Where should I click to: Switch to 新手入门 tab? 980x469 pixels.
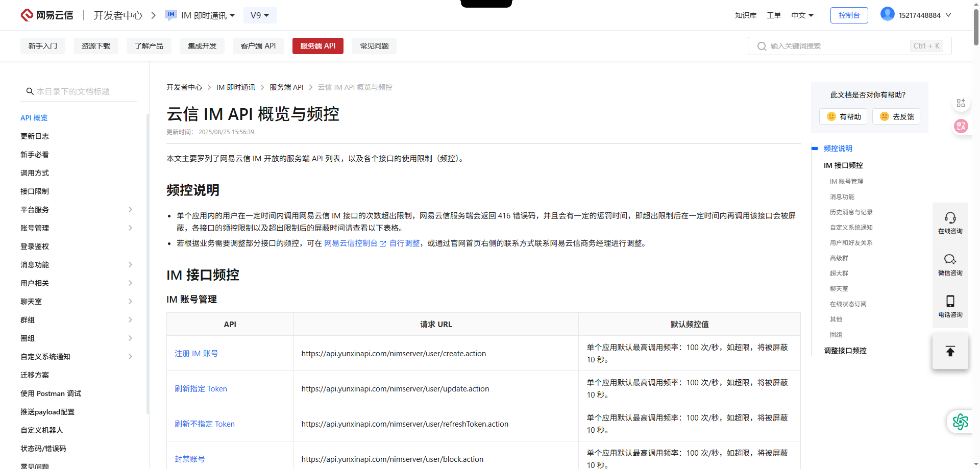point(43,46)
